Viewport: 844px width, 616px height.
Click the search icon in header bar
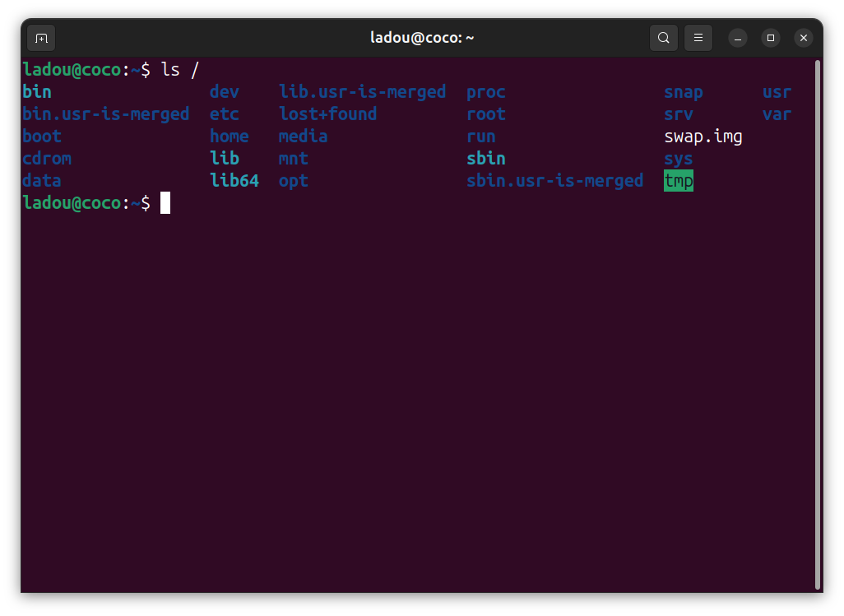[663, 38]
